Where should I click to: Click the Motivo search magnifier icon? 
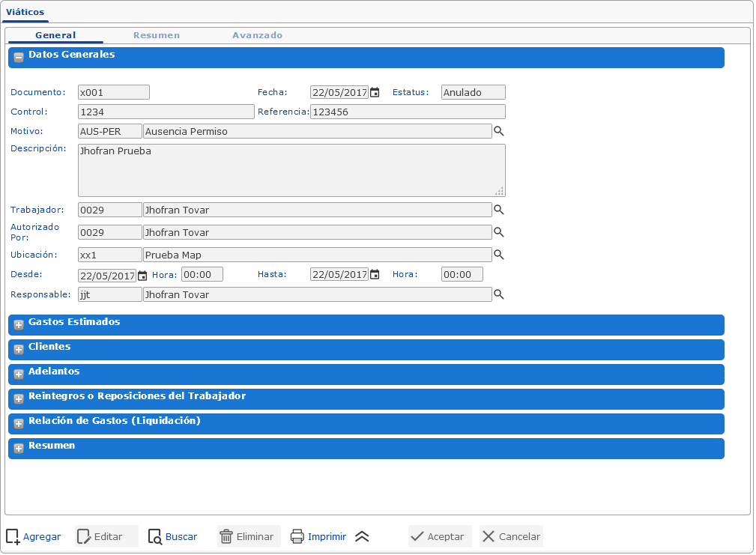pyautogui.click(x=498, y=132)
